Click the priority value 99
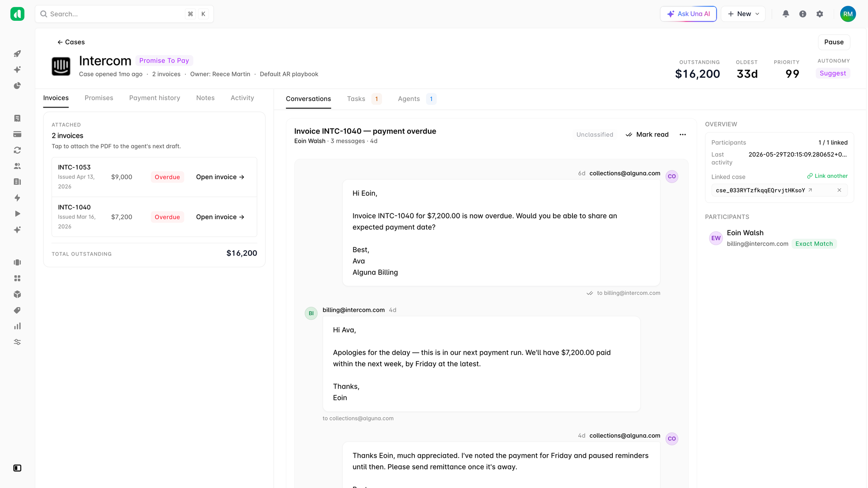The image size is (868, 488). pyautogui.click(x=792, y=74)
